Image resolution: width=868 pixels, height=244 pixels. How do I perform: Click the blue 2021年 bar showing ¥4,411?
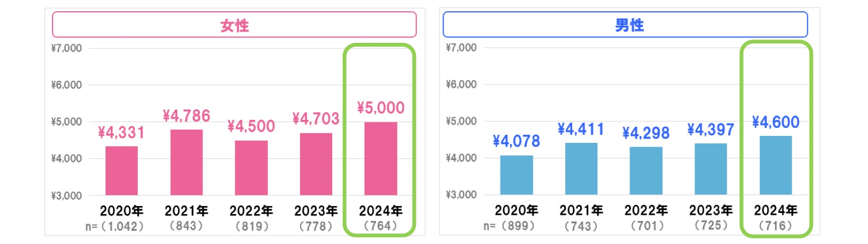581,169
